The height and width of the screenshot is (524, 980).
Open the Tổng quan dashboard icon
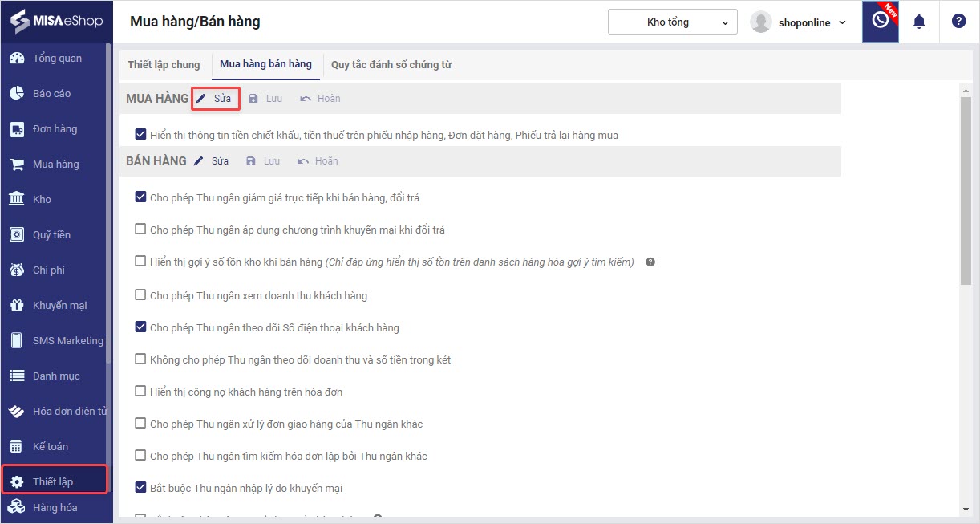16,59
